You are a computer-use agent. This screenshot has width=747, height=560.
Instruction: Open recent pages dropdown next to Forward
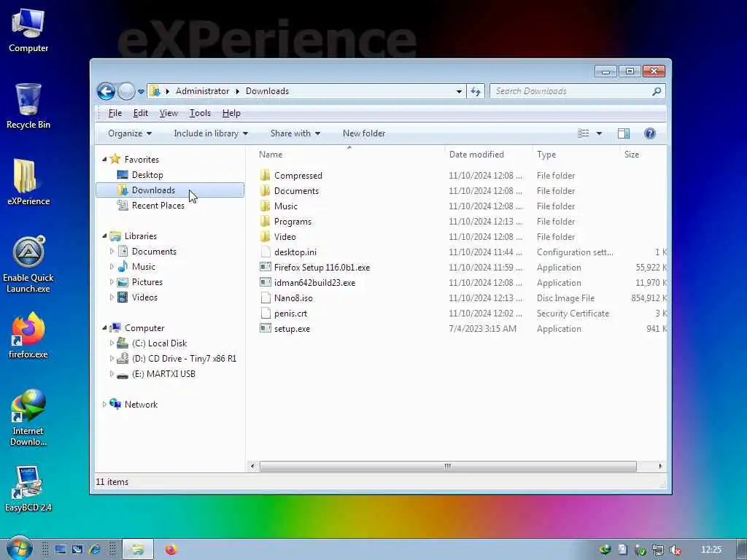141,91
